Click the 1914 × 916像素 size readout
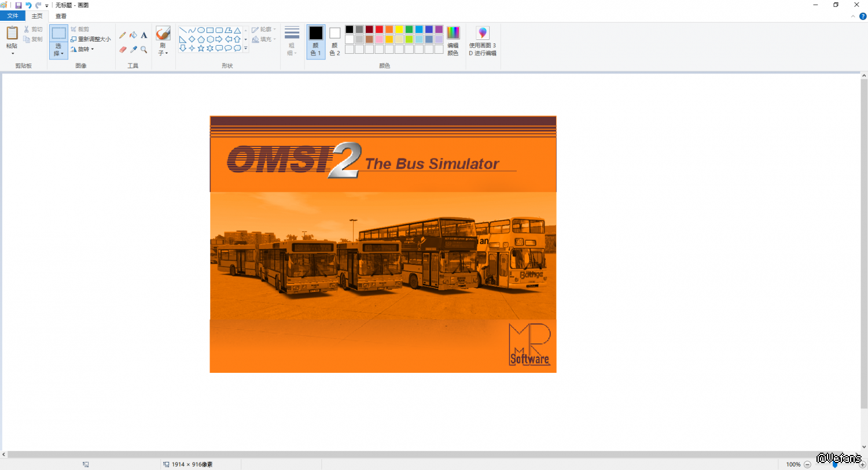Image resolution: width=868 pixels, height=470 pixels. coord(192,464)
